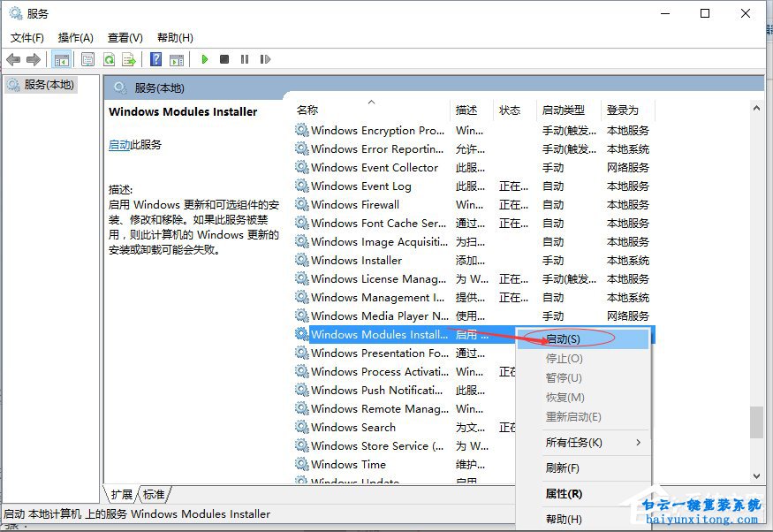Screen dimensions: 773x532
Task: Open the Properties dialog toolbar icon
Action: pyautogui.click(x=87, y=59)
